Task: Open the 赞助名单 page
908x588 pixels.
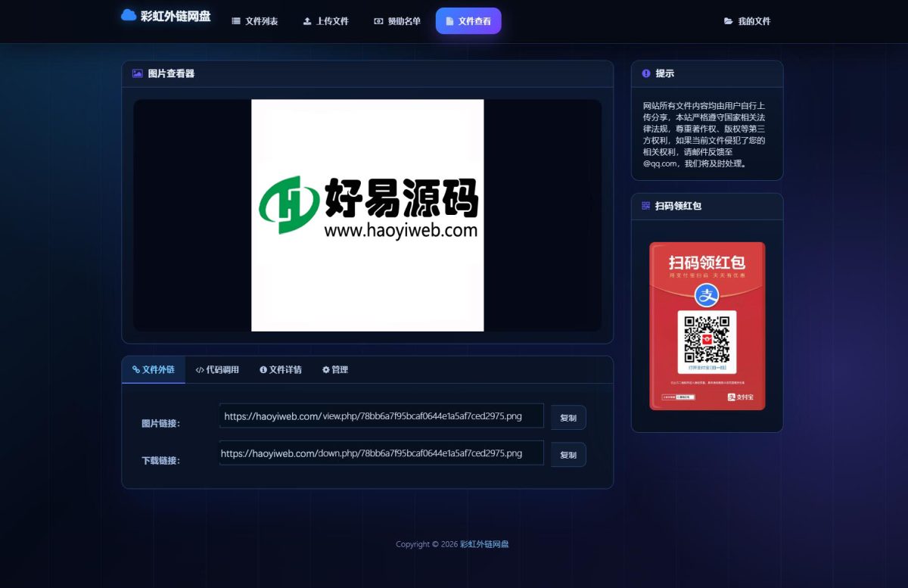Action: pyautogui.click(x=397, y=21)
